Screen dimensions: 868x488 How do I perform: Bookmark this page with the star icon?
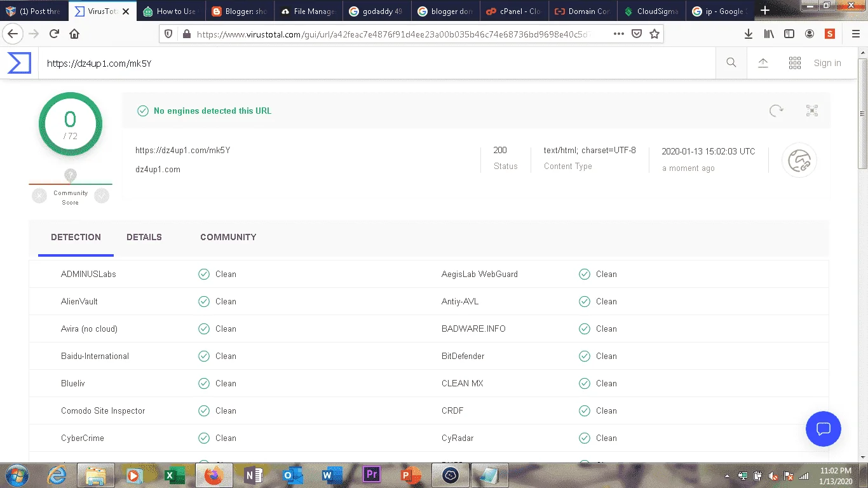click(654, 34)
